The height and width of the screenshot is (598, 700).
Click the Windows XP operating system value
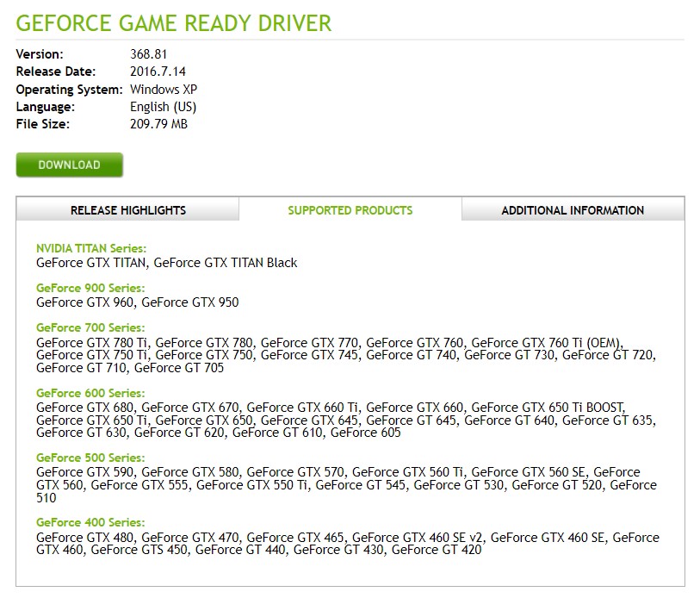164,90
